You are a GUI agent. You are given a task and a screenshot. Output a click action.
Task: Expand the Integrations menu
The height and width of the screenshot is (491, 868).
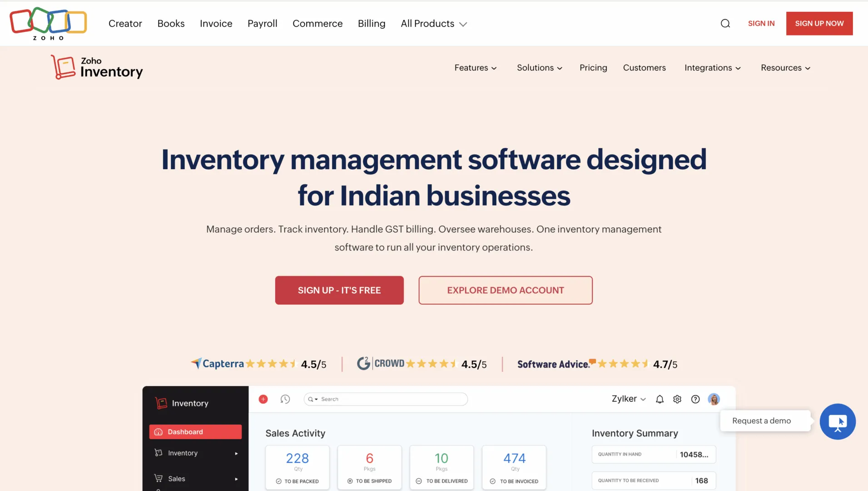click(713, 68)
